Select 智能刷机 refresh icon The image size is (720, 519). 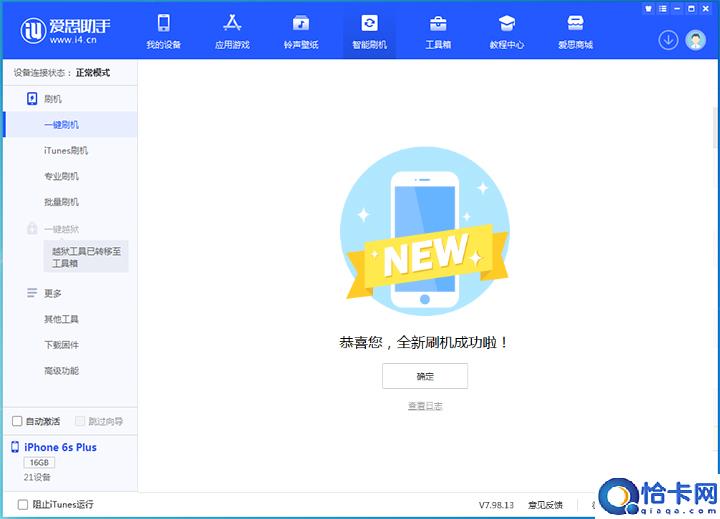point(370,23)
